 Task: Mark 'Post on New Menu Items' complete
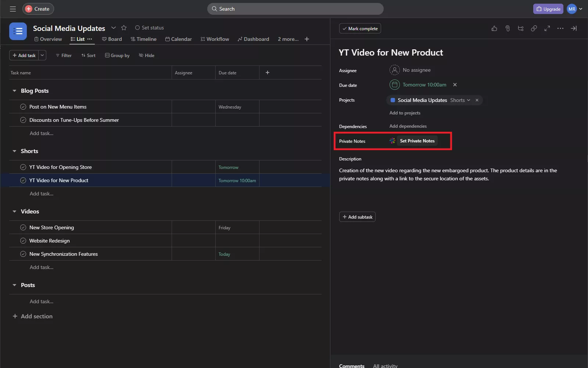(23, 107)
